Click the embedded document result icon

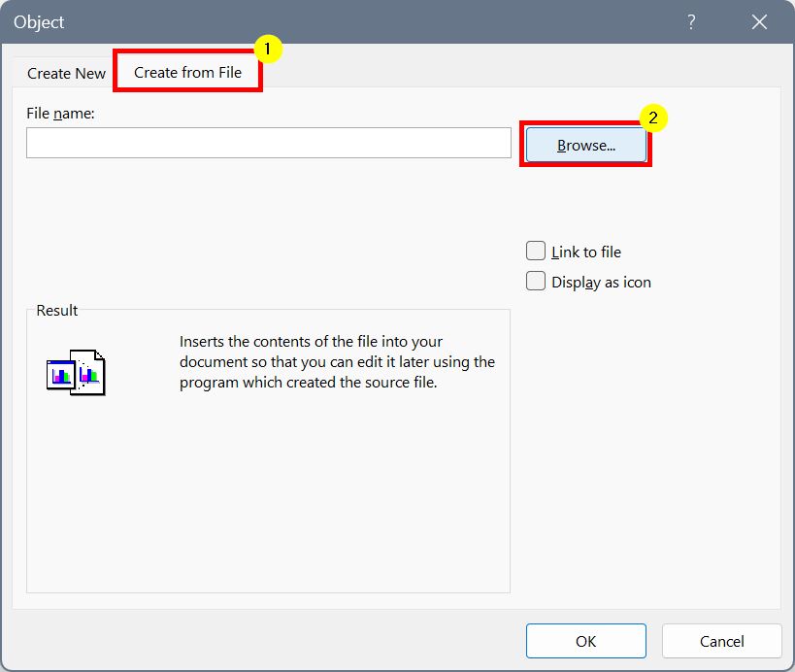pos(76,373)
